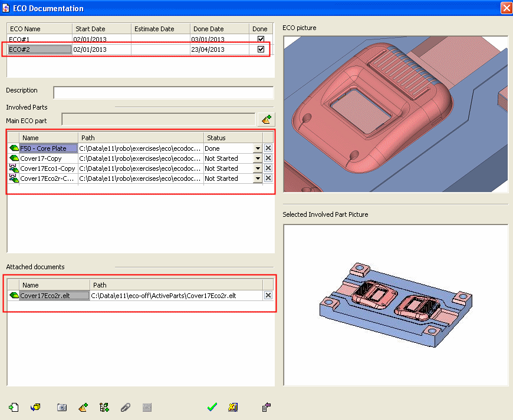Toggle the Done checkbox for ECO#1
The height and width of the screenshot is (420, 513).
pyautogui.click(x=261, y=39)
